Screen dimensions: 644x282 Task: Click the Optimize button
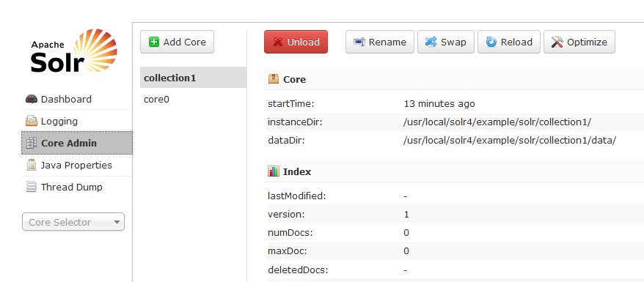tap(579, 42)
